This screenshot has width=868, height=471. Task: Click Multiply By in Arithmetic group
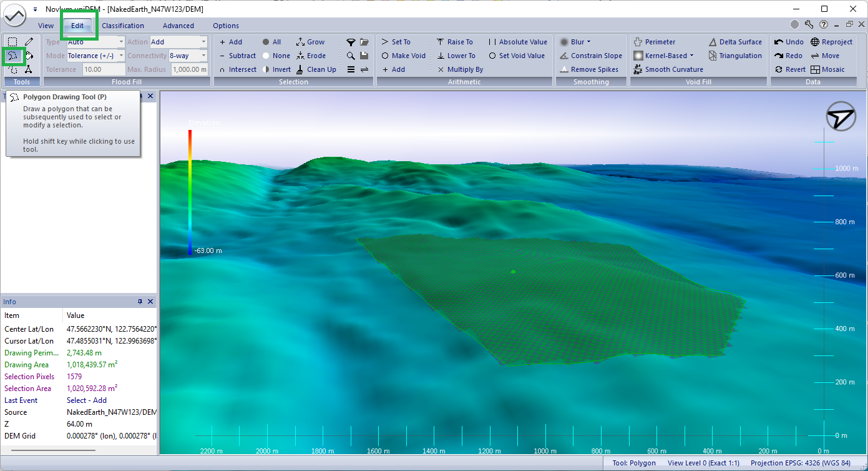[460, 69]
